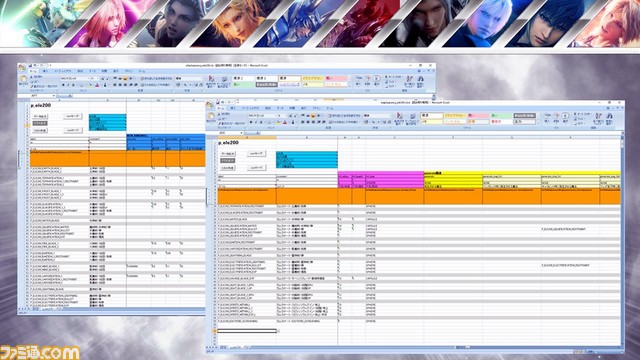Toggle Bold in the front Excel window ribbon

(251, 122)
